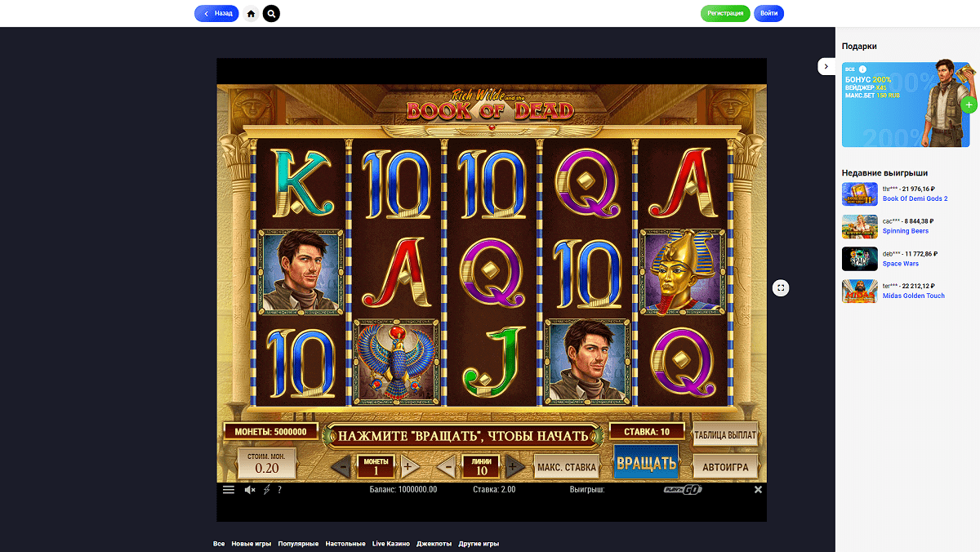This screenshot has width=980, height=552.
Task: Open the search magnifier icon
Action: [271, 14]
